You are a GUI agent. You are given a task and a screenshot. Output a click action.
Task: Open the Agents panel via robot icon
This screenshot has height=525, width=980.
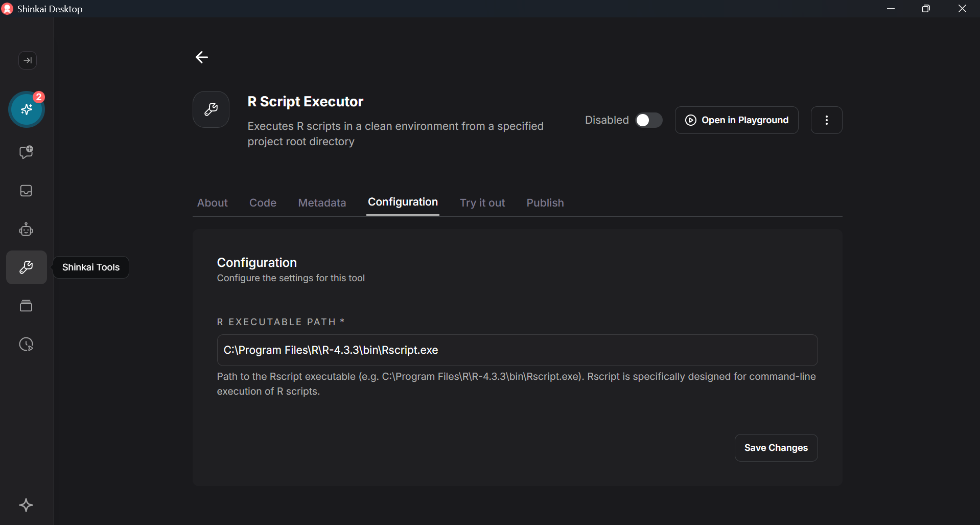[x=26, y=229]
